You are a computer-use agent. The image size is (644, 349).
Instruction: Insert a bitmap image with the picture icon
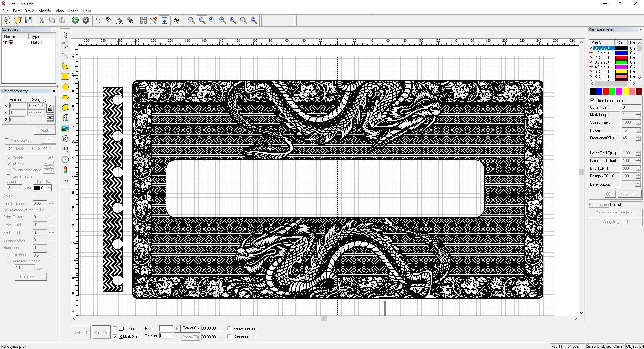click(65, 128)
